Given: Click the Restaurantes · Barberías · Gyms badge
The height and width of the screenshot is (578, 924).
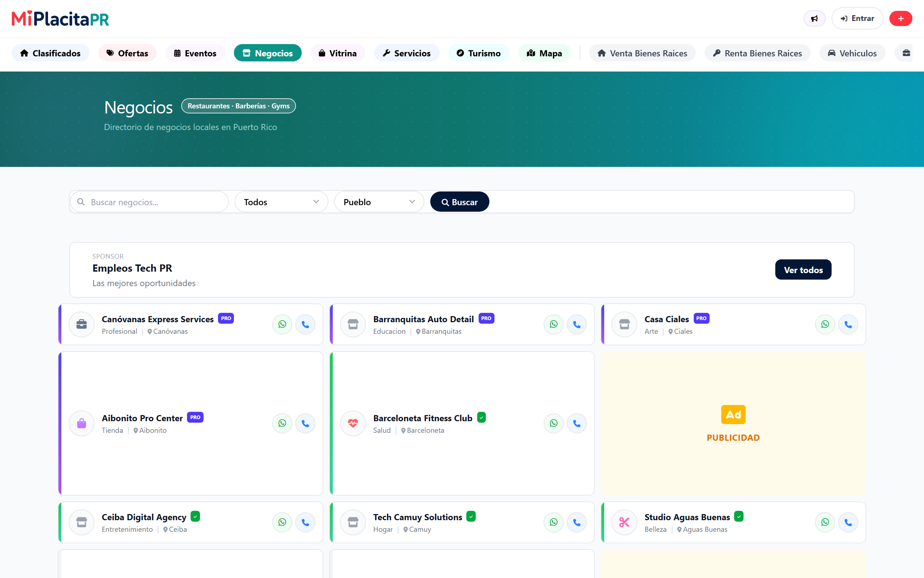Looking at the screenshot, I should point(238,106).
